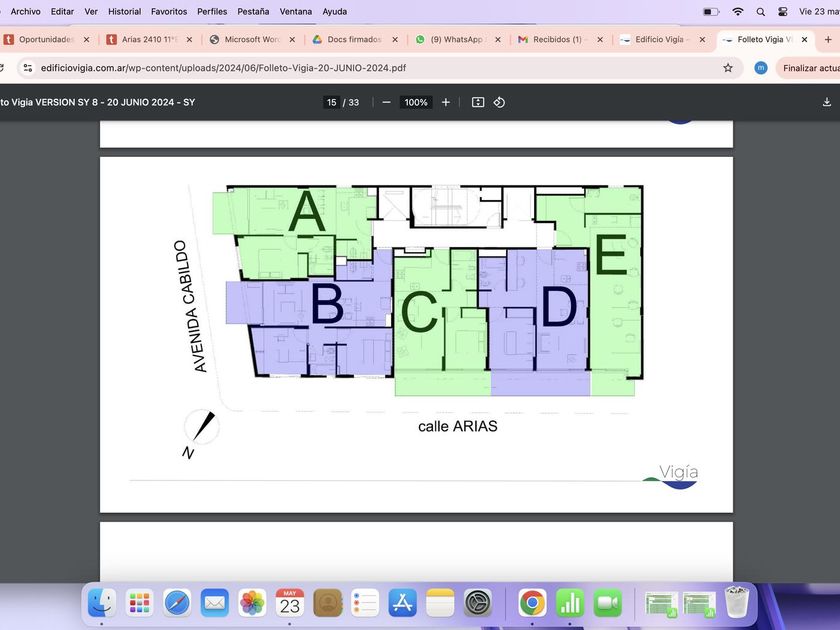Open the Editar menu

tap(62, 11)
